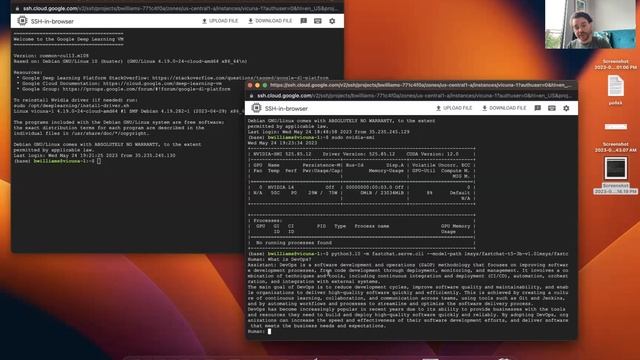Click 'Assistant: DevOps is a software development' line
Image resolution: width=640 pixels, height=360 pixels.
pyautogui.click(x=408, y=265)
